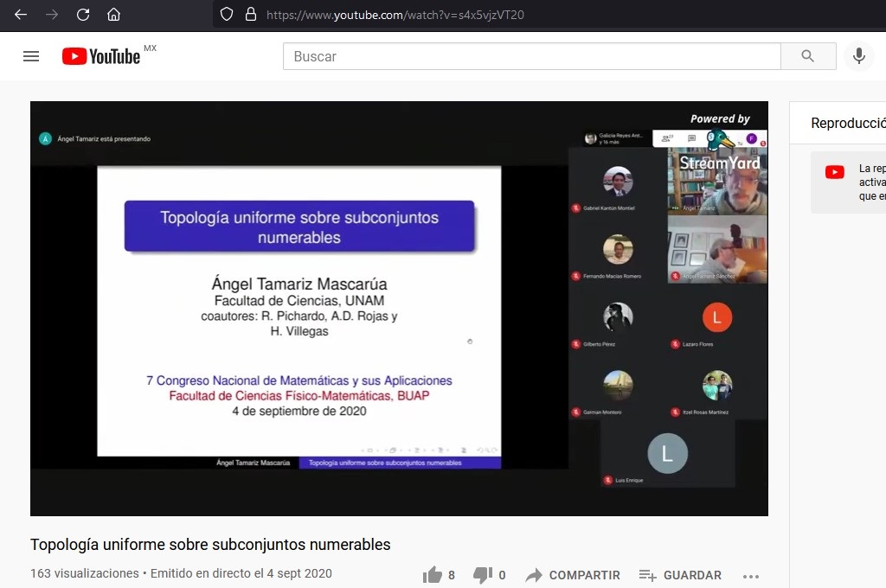Image resolution: width=886 pixels, height=588 pixels.
Task: Click the video title below the player
Action: 210,545
